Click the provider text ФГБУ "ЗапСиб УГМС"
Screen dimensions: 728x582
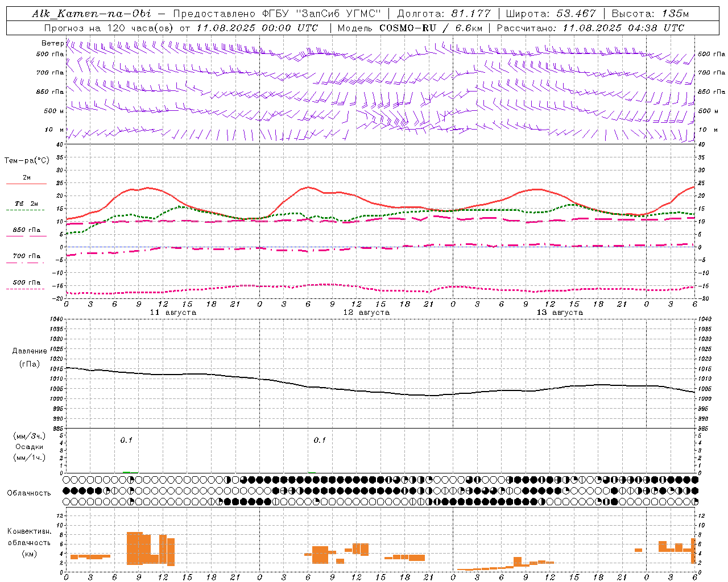click(321, 14)
